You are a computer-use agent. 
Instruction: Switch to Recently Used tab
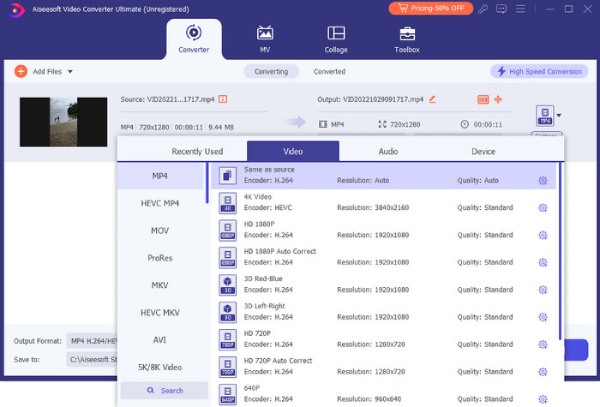(197, 151)
